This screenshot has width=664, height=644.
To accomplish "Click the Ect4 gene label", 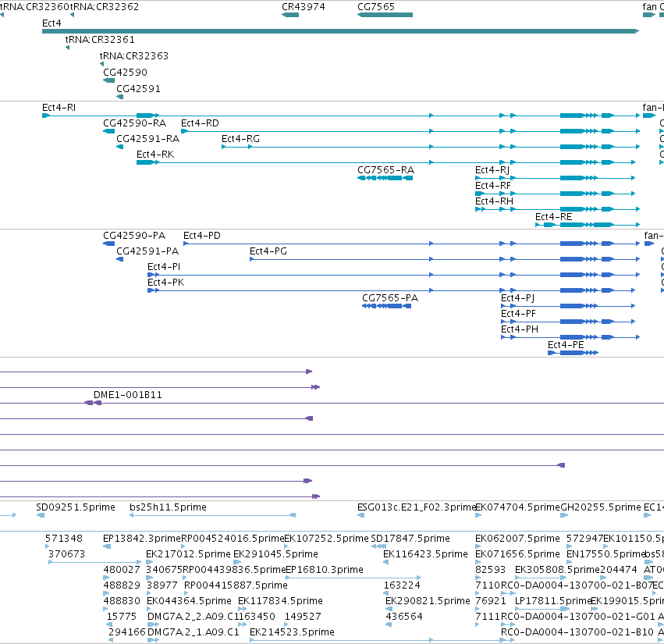I will (x=51, y=23).
